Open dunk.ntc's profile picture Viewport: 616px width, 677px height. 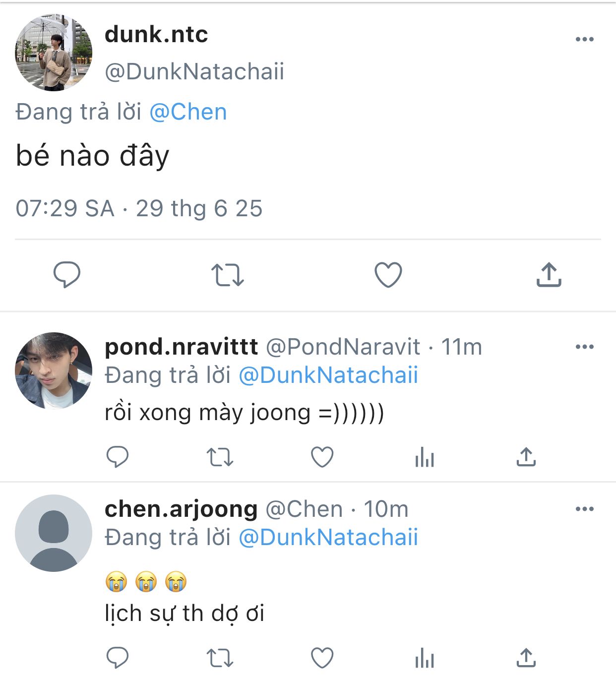[x=54, y=53]
